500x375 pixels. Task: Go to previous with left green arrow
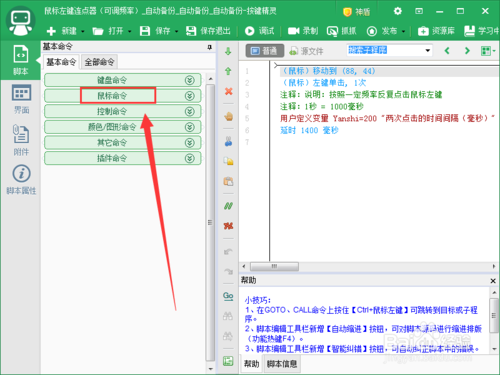447,51
